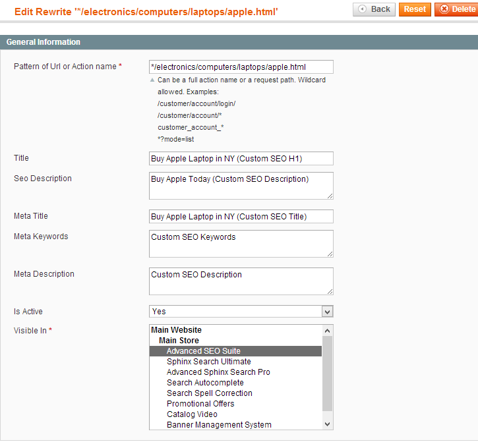Select Promotional Offers store view
The image size is (478, 448).
tap(235, 404)
